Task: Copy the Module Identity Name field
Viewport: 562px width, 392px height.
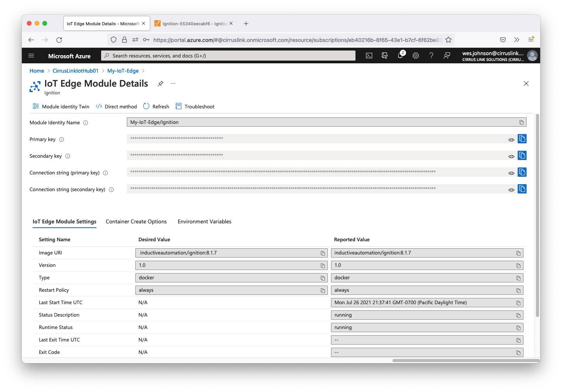Action: pyautogui.click(x=522, y=122)
